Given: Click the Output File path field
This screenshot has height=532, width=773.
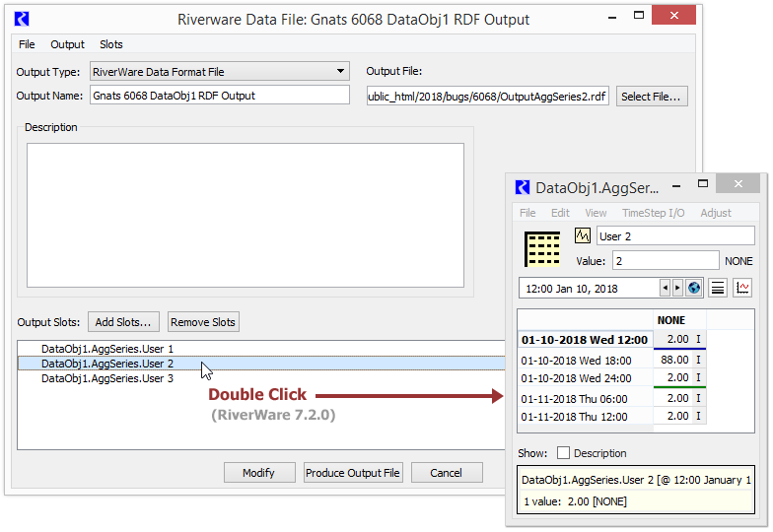Looking at the screenshot, I should (x=487, y=97).
